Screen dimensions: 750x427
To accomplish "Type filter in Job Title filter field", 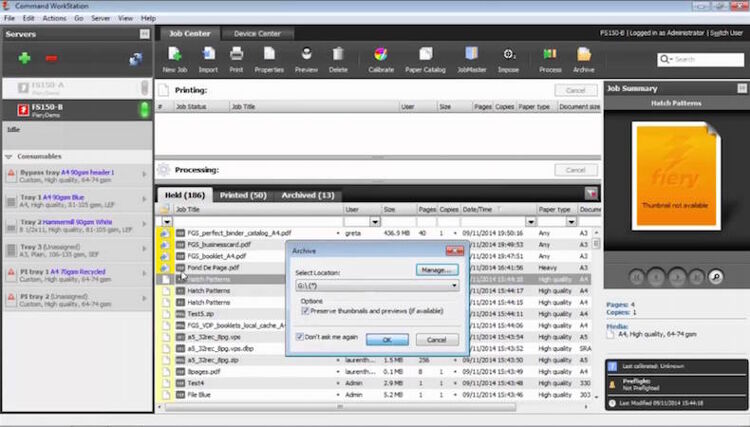I will [x=257, y=221].
